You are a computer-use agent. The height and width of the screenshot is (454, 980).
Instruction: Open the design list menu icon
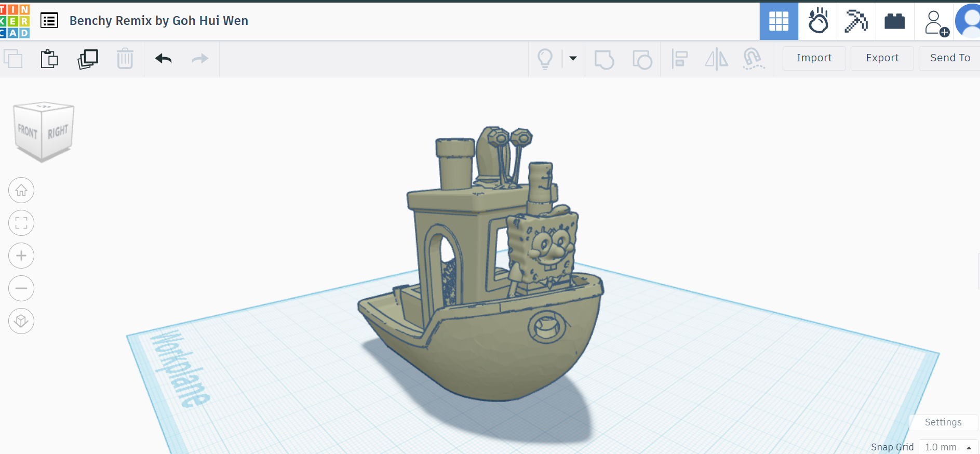tap(49, 21)
